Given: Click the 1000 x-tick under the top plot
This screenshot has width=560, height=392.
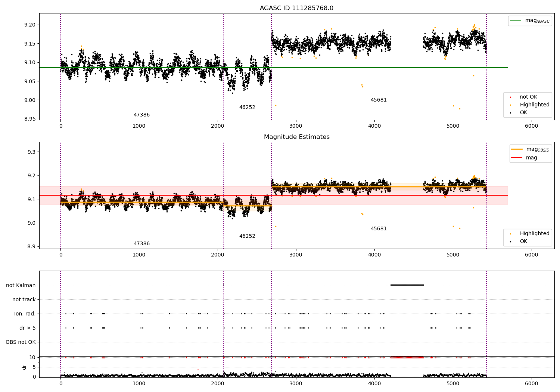Looking at the screenshot, I should pos(139,126).
